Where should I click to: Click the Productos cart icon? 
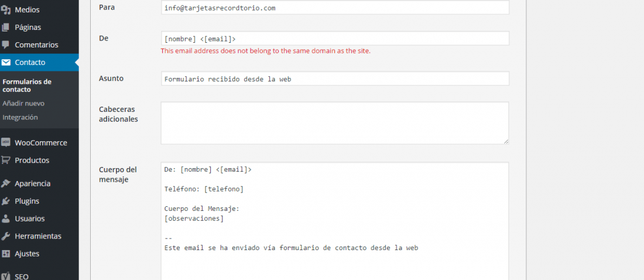click(x=6, y=160)
